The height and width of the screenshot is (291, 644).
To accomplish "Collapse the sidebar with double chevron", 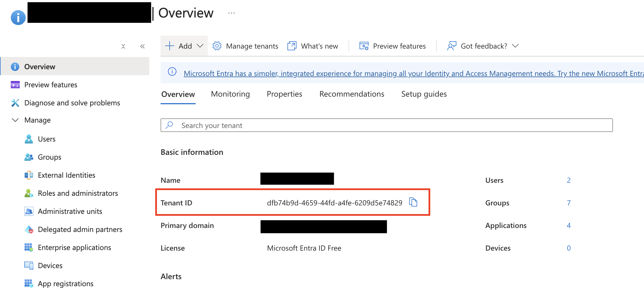I will tap(142, 46).
